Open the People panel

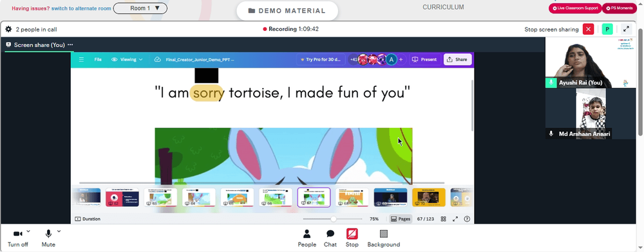coord(307,239)
